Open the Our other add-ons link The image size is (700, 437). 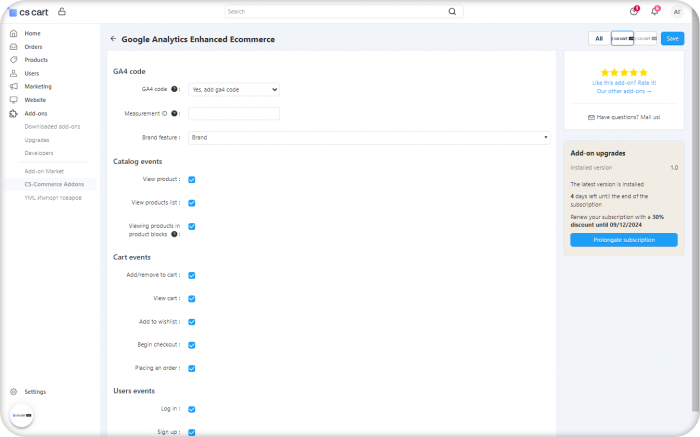tap(624, 91)
